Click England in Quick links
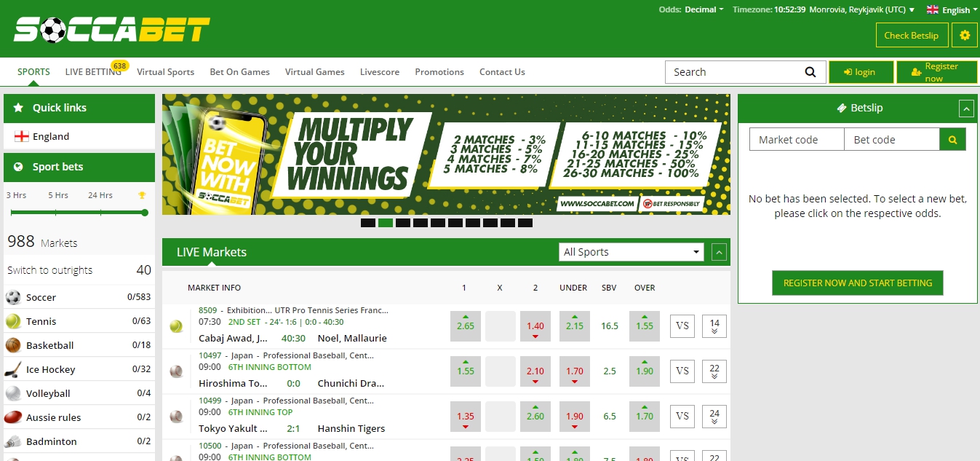 [51, 136]
